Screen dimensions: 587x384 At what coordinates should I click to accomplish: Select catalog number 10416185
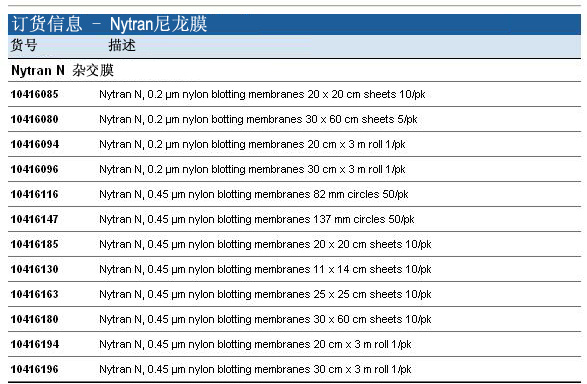pos(34,244)
